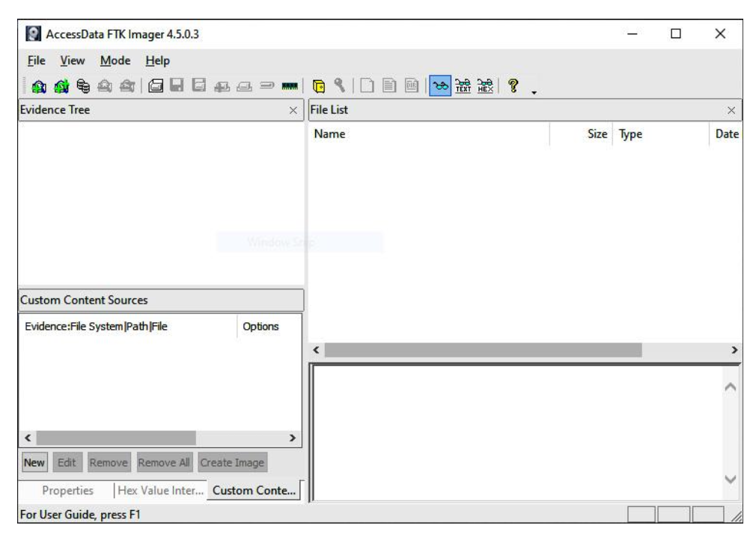Click the Type column header
Image resolution: width=756 pixels, height=534 pixels.
[661, 134]
